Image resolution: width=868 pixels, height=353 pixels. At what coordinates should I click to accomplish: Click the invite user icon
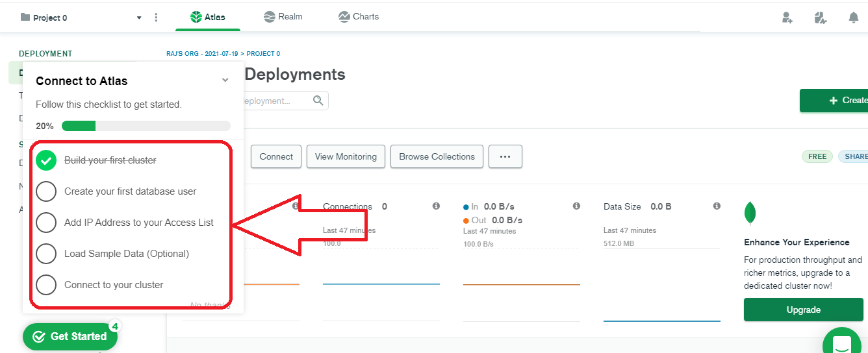point(787,18)
